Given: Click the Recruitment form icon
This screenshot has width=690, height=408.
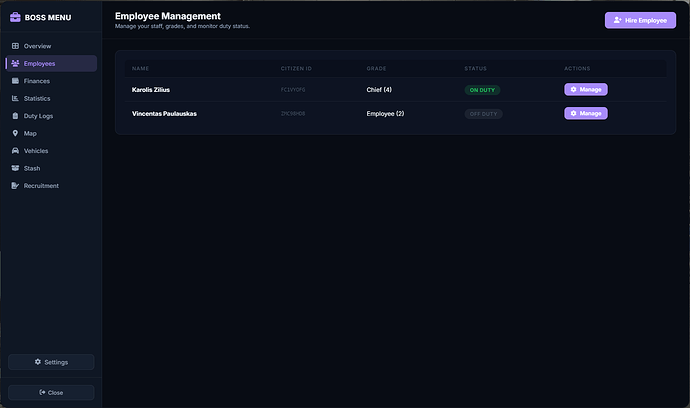Looking at the screenshot, I should tap(15, 186).
